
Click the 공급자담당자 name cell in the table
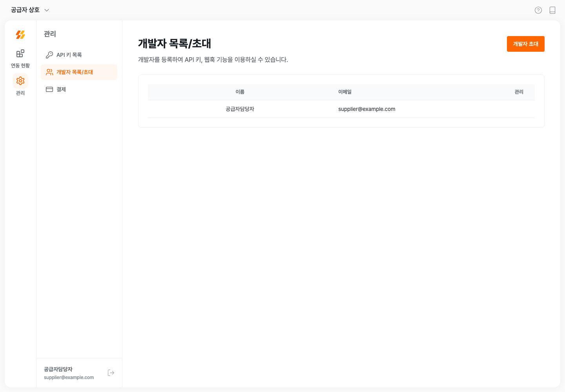[240, 109]
